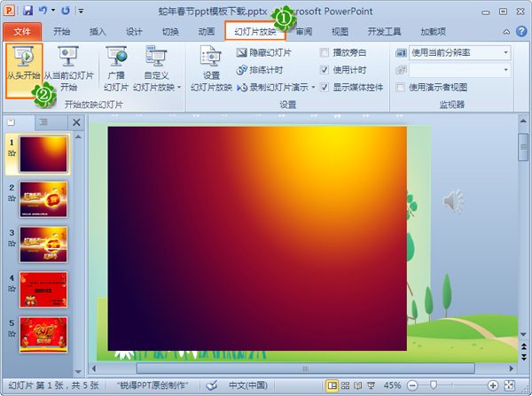Click language indicator 中文(中国) in status bar
This screenshot has height=396, width=532.
[248, 385]
